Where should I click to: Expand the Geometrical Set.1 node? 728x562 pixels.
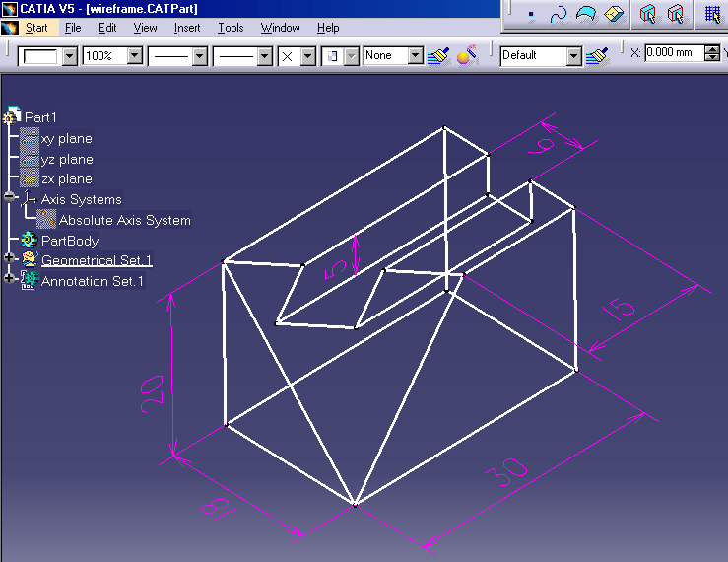coord(9,257)
